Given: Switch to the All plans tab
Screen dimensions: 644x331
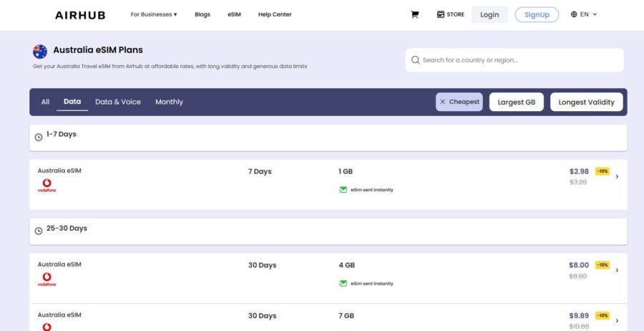Looking at the screenshot, I should [x=45, y=102].
